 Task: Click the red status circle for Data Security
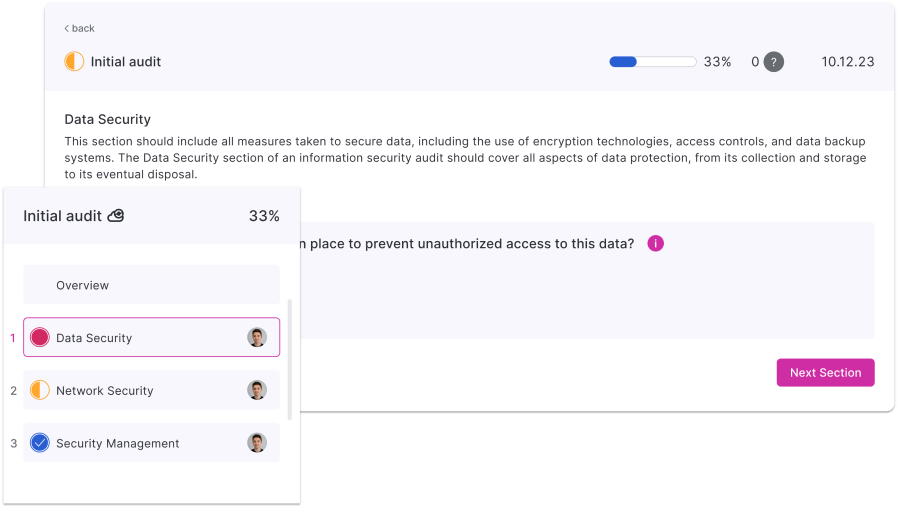pos(40,338)
